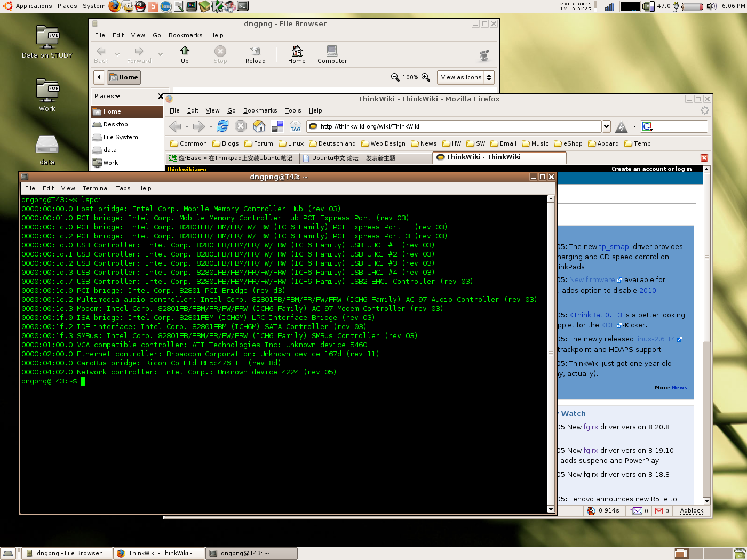This screenshot has height=560, width=747.
Task: Toggle the path bar location button in File Browser
Action: click(99, 77)
